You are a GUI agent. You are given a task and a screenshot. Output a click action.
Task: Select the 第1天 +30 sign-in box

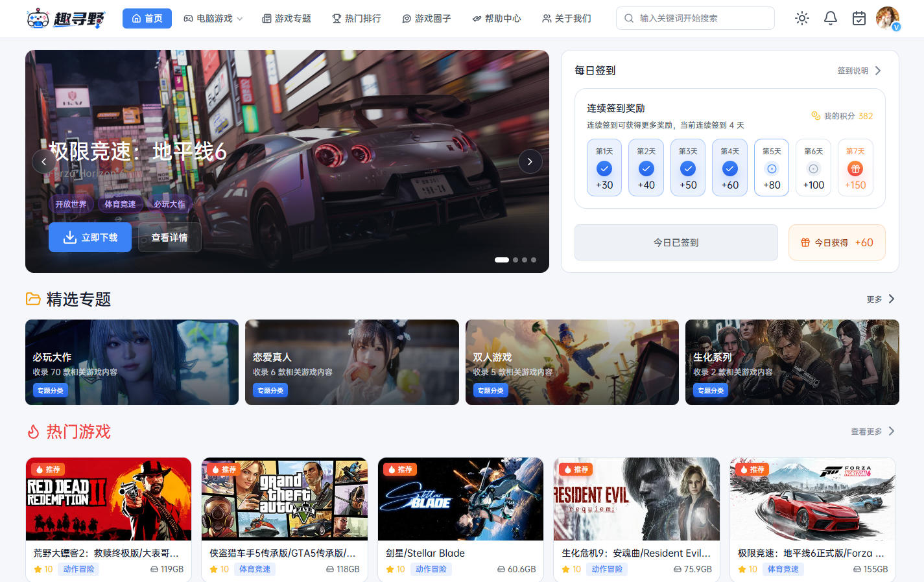pyautogui.click(x=604, y=167)
